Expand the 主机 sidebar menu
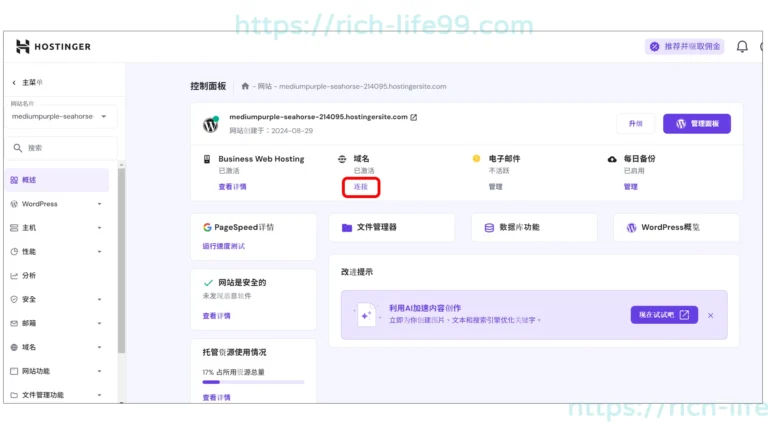The image size is (768, 432). click(x=99, y=228)
